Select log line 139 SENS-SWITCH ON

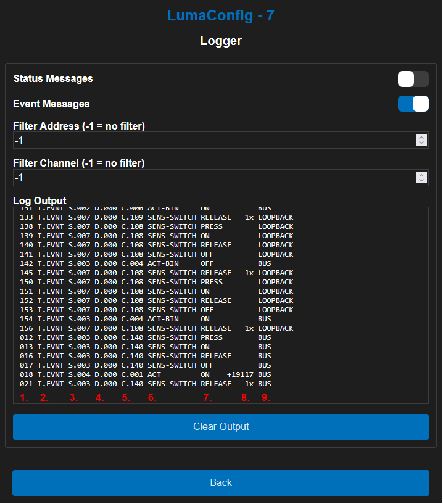tap(157, 236)
